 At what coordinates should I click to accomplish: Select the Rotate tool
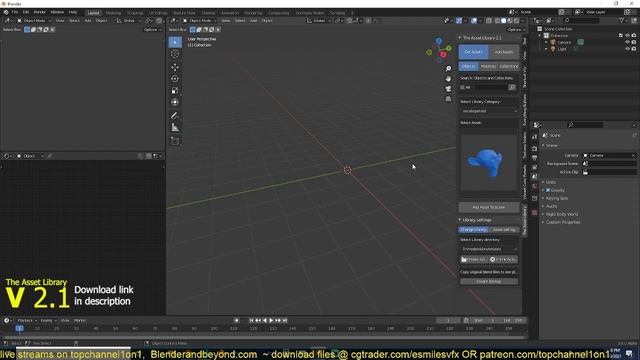(175, 79)
